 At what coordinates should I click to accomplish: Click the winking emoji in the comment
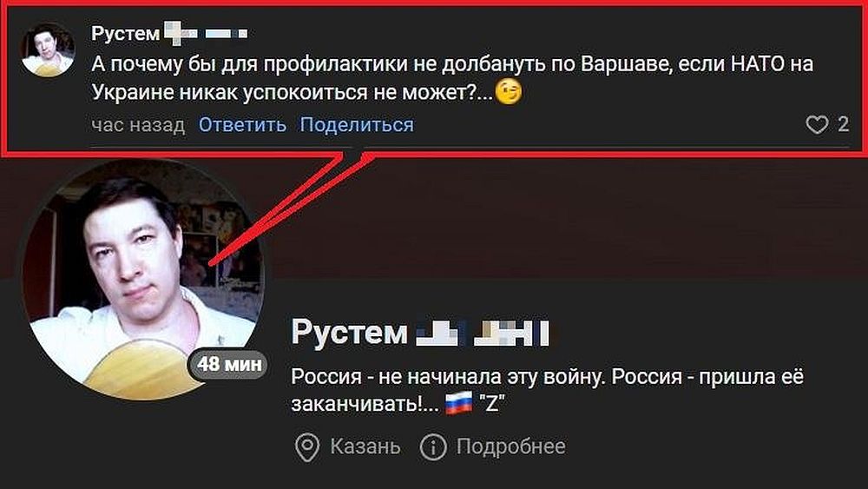(x=508, y=92)
